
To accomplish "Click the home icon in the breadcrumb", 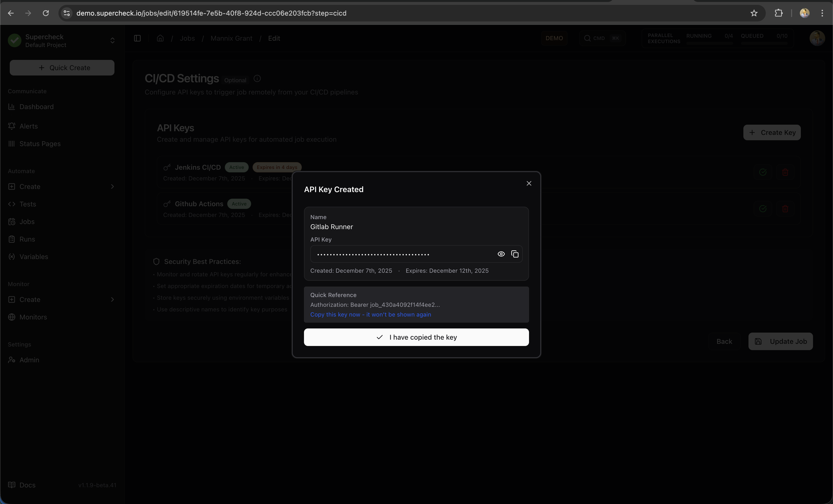I will pyautogui.click(x=160, y=38).
